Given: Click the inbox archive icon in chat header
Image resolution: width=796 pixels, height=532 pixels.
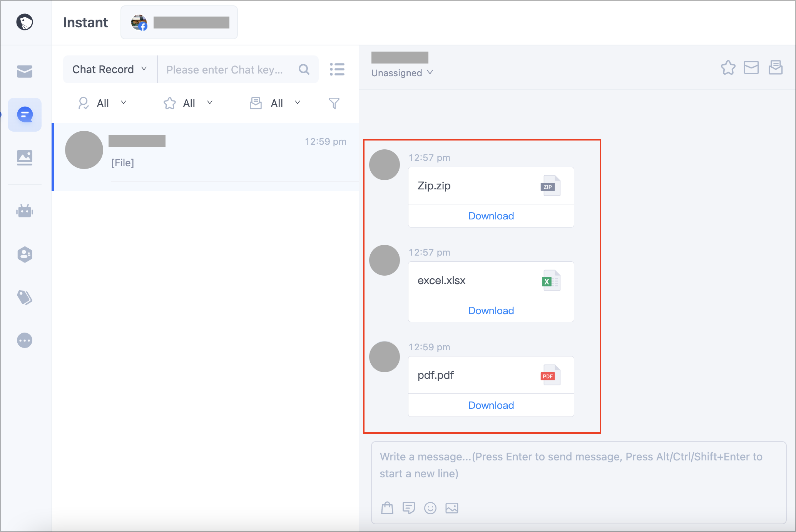Looking at the screenshot, I should (776, 67).
